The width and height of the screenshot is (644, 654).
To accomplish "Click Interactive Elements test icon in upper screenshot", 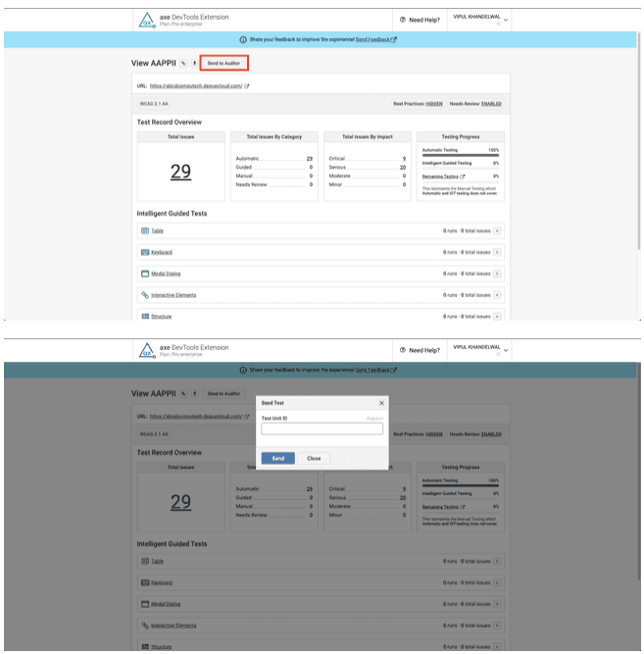I will (145, 294).
